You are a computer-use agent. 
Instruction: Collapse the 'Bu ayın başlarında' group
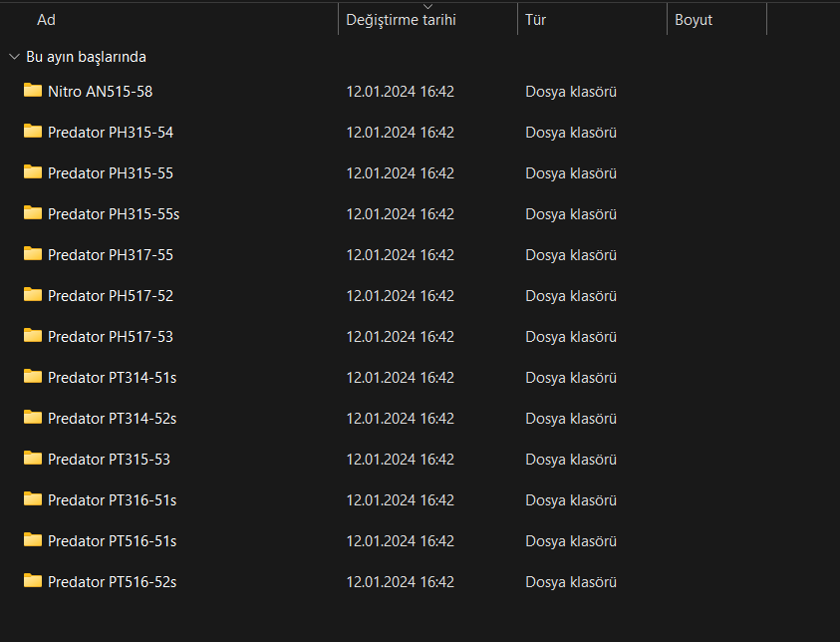point(15,56)
